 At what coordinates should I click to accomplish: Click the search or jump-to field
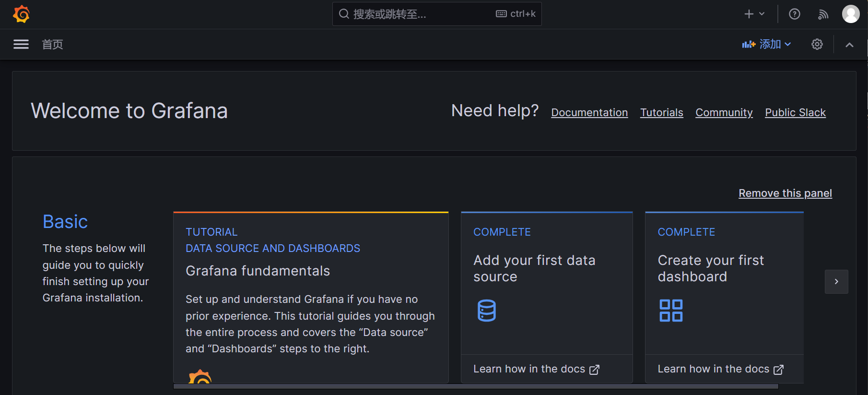point(437,14)
